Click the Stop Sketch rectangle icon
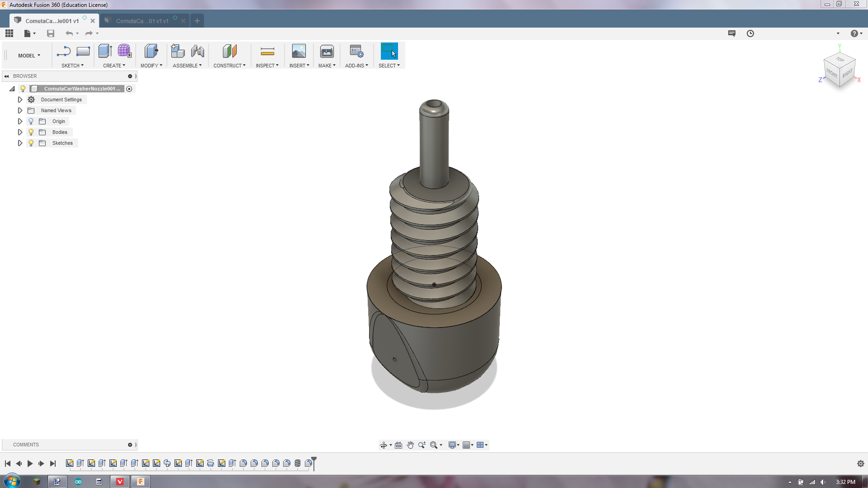The height and width of the screenshot is (488, 868). pos(83,51)
